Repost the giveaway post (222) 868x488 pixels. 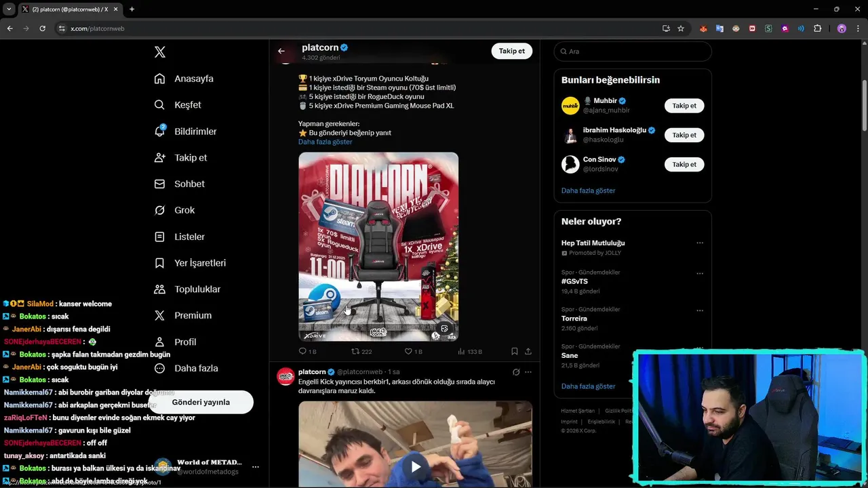point(361,351)
